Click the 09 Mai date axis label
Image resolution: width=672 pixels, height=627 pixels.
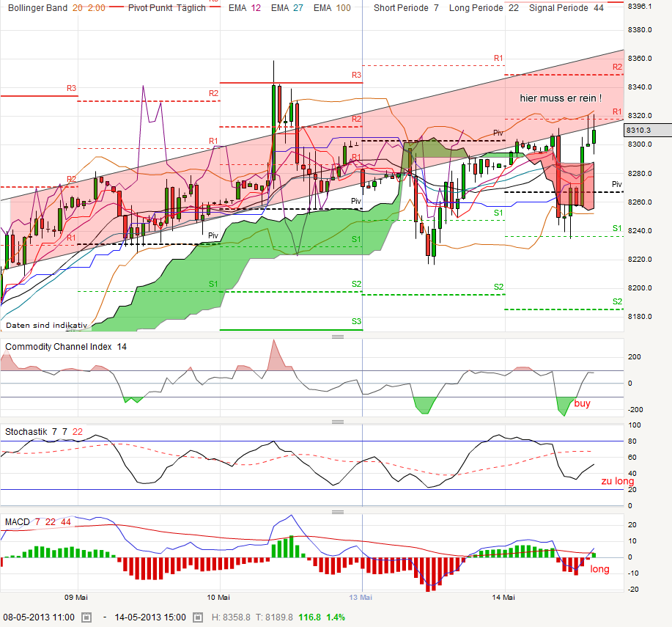click(76, 598)
